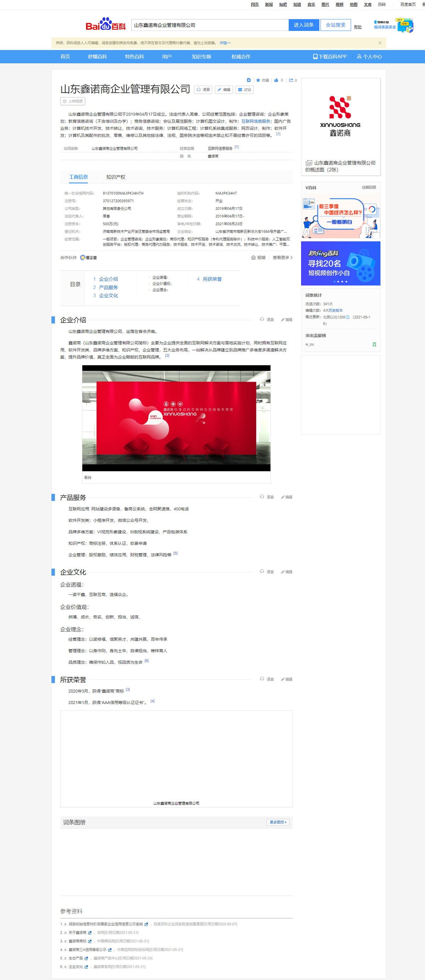
Task: Click the thumbs-up like icon
Action: click(276, 80)
